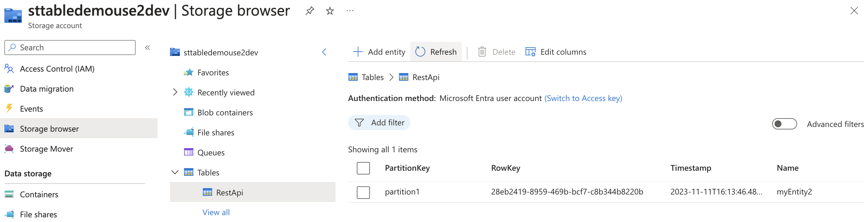Click the Data migration bucket icon
Image resolution: width=868 pixels, height=222 pixels.
[x=9, y=89]
